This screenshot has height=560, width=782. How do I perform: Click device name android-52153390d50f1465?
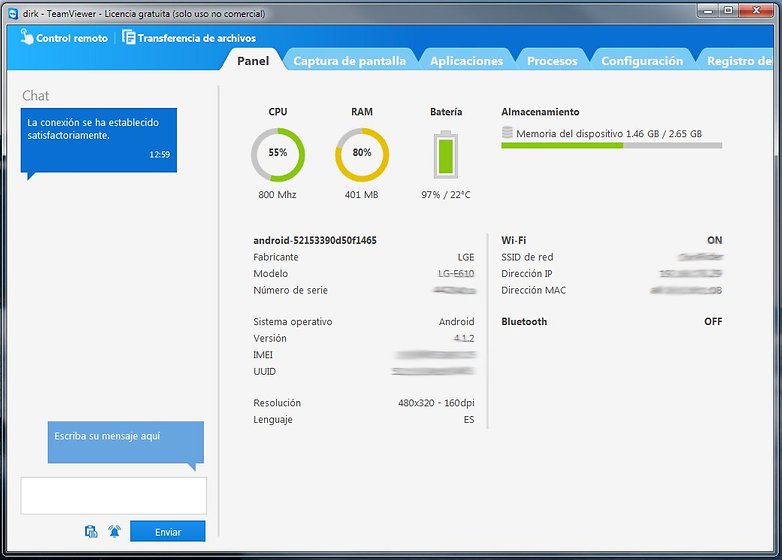pos(315,240)
